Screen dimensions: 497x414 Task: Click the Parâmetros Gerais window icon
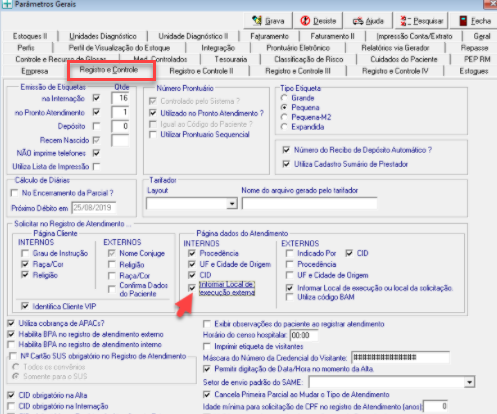(x=7, y=4)
